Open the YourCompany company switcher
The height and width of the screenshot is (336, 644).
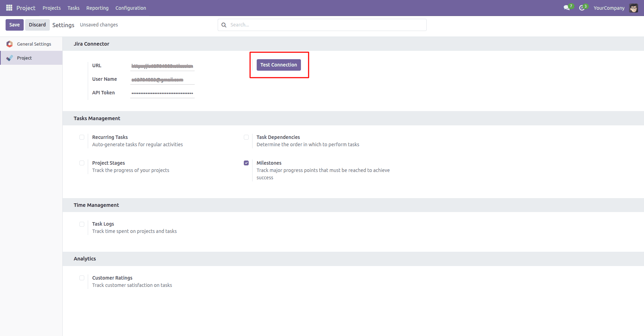[x=609, y=8]
